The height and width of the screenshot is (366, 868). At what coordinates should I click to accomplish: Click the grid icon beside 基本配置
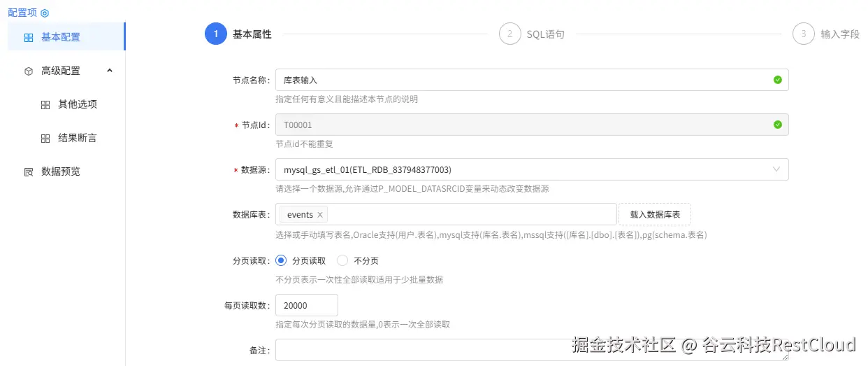29,38
